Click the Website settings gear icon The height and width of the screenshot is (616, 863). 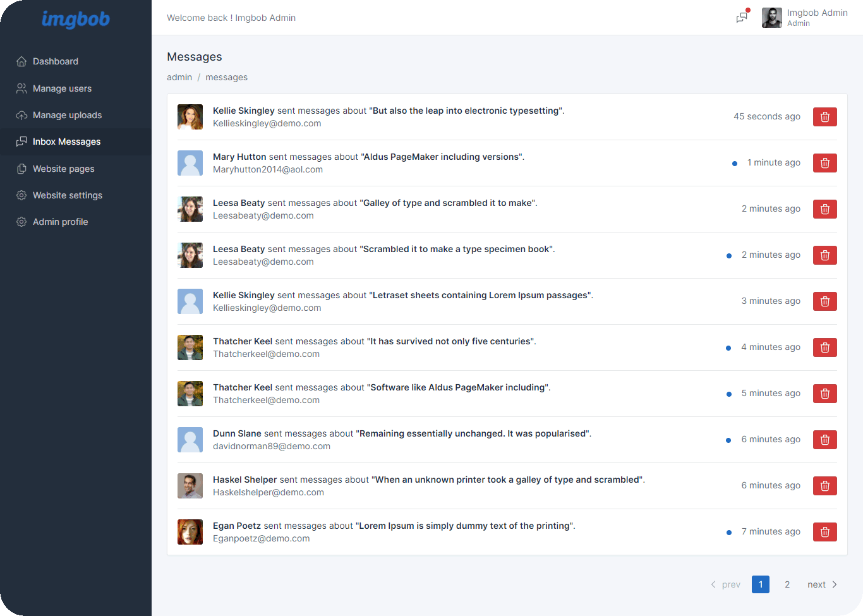pos(21,195)
